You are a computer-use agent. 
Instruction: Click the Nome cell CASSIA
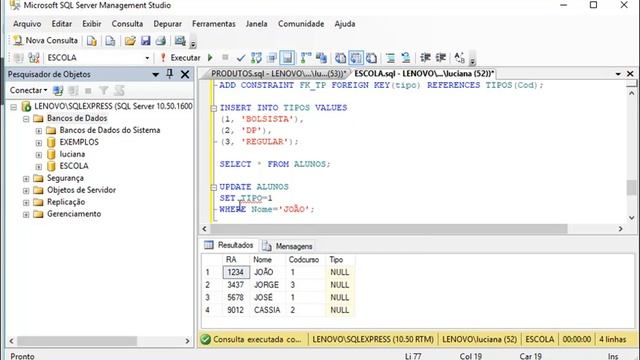(267, 310)
